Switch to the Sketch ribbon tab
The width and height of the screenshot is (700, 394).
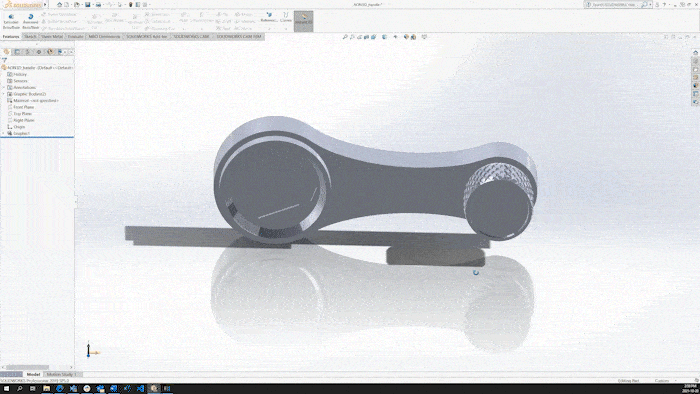[30, 37]
